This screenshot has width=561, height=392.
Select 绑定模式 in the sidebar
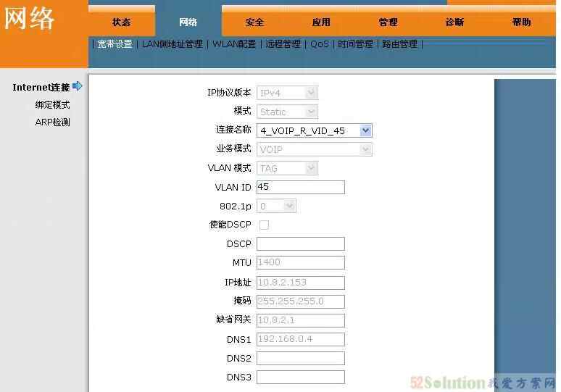click(x=53, y=105)
